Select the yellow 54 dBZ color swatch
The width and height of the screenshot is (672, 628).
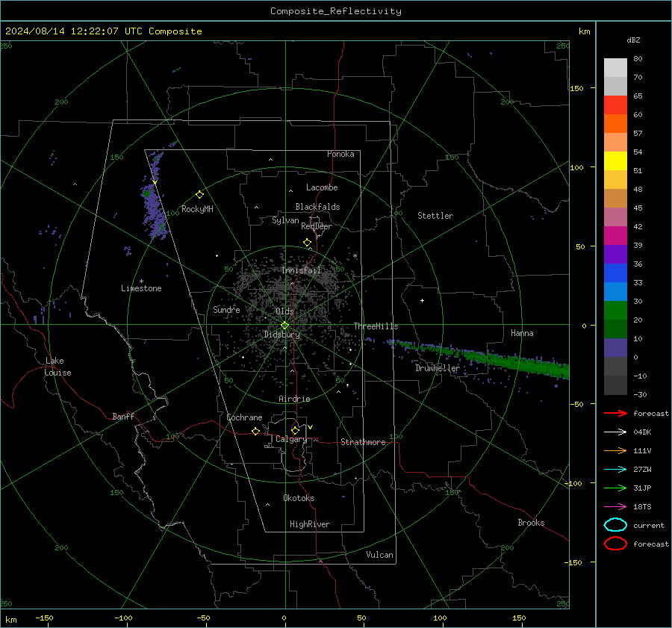coord(615,161)
